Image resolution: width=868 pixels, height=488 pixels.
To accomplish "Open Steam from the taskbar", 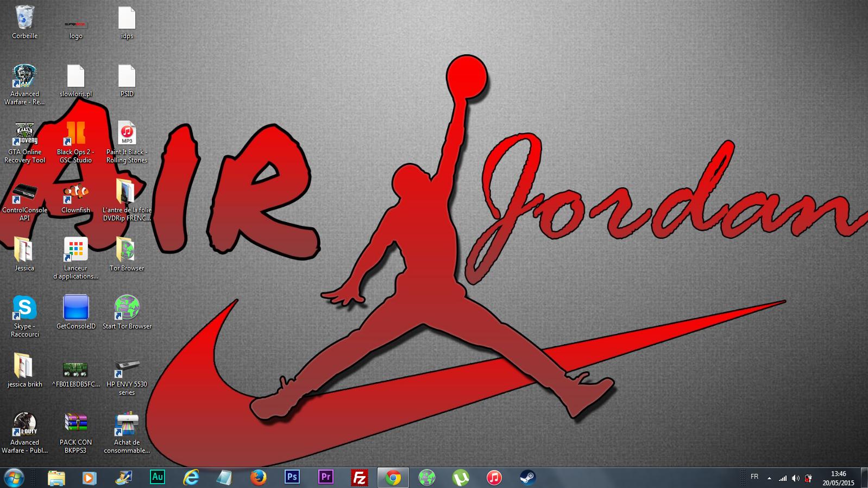I will (528, 478).
